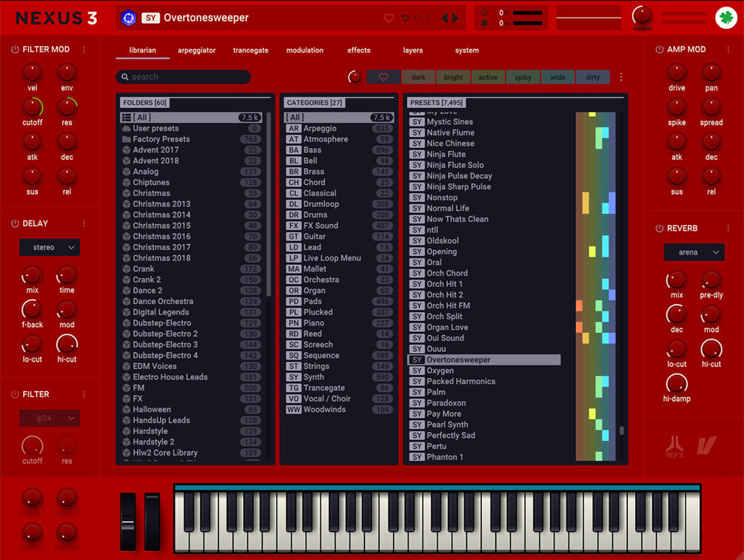Click the Factory Presets folder icon
Viewport: 744px width, 560px height.
point(127,139)
